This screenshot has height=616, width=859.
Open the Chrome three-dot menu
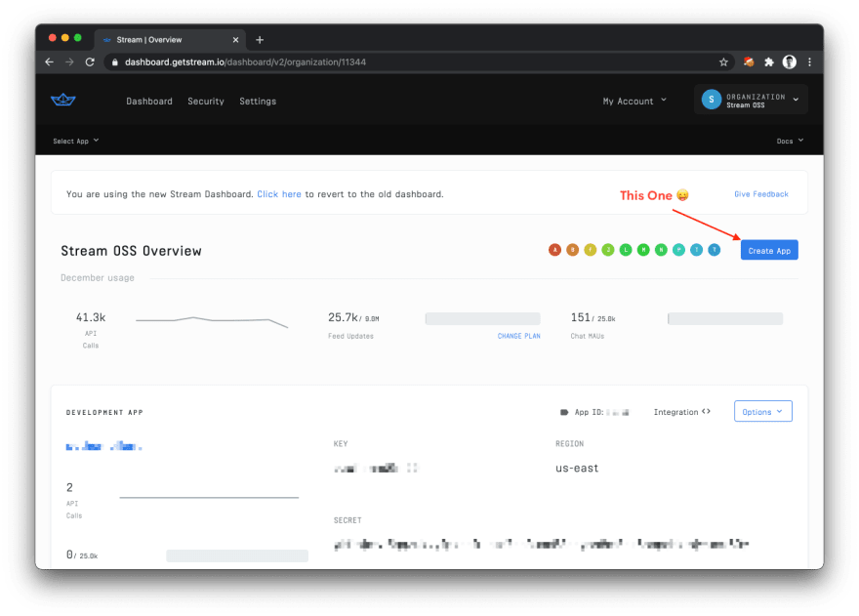coord(809,62)
